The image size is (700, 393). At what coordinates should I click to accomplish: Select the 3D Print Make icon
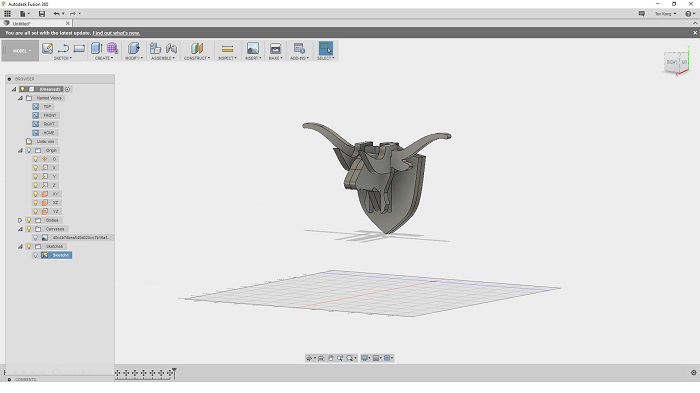275,48
